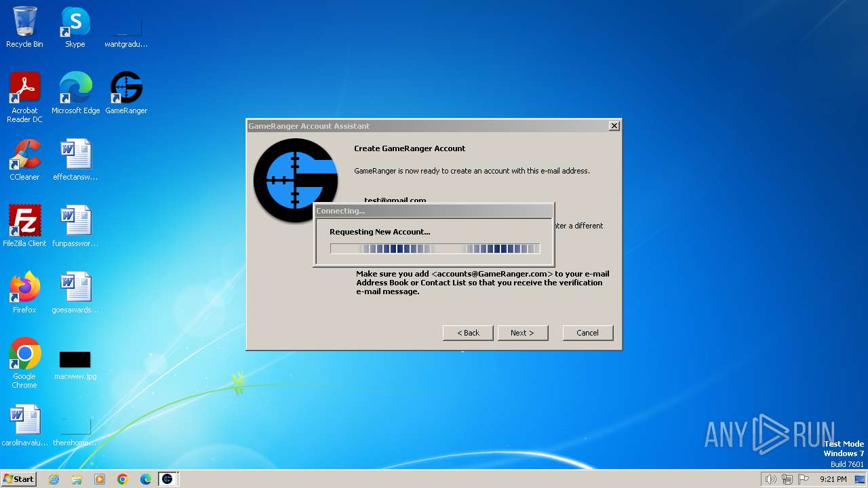The width and height of the screenshot is (868, 488).
Task: Click the Show Desktop button in tray
Action: 861,479
